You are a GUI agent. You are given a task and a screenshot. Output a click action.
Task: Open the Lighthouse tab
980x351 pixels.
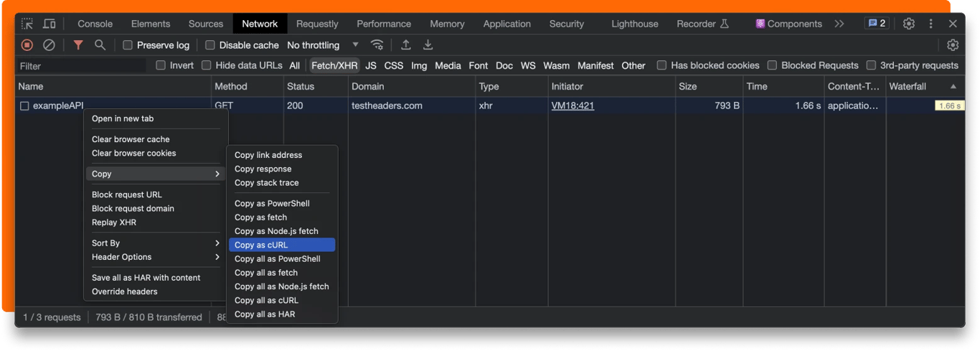pyautogui.click(x=635, y=24)
